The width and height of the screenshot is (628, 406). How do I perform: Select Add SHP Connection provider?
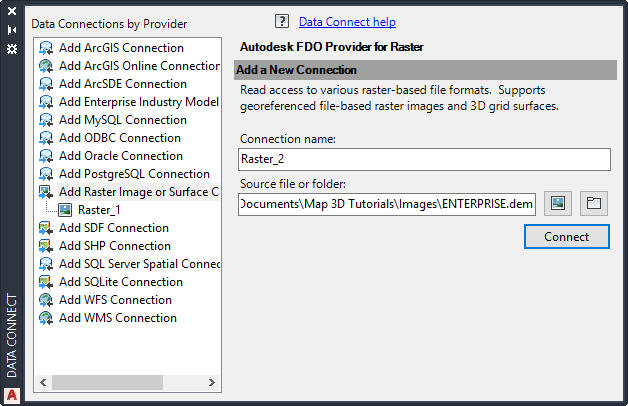point(114,246)
